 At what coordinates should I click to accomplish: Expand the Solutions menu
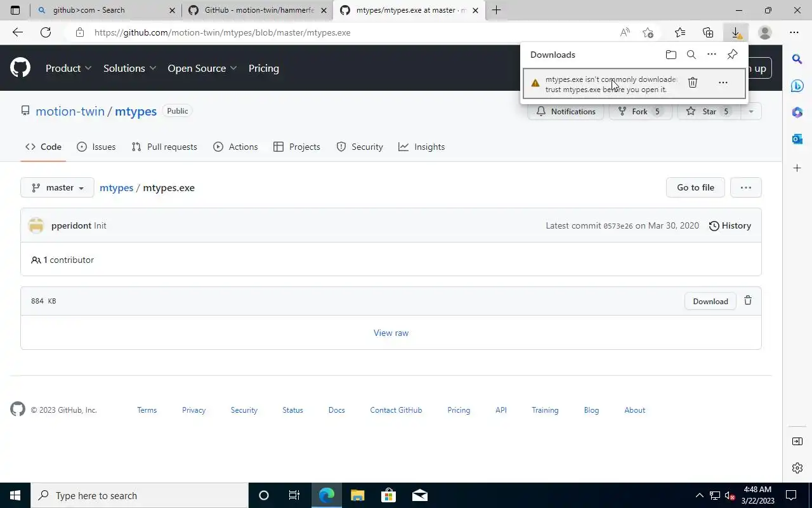click(130, 68)
